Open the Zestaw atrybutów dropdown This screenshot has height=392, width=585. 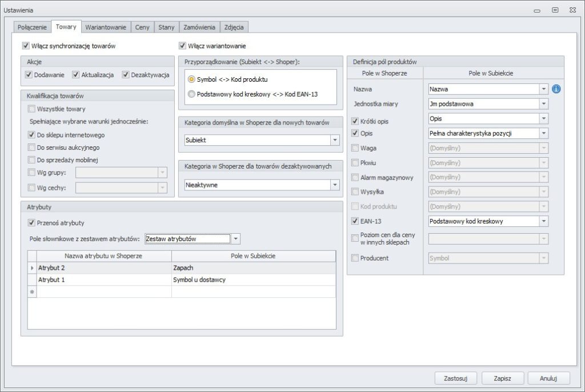tap(236, 238)
